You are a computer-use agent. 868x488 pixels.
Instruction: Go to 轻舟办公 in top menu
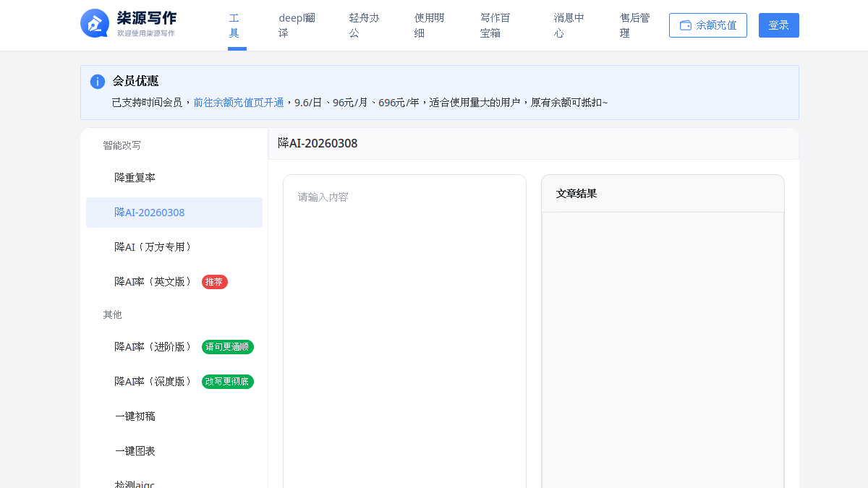click(x=364, y=25)
